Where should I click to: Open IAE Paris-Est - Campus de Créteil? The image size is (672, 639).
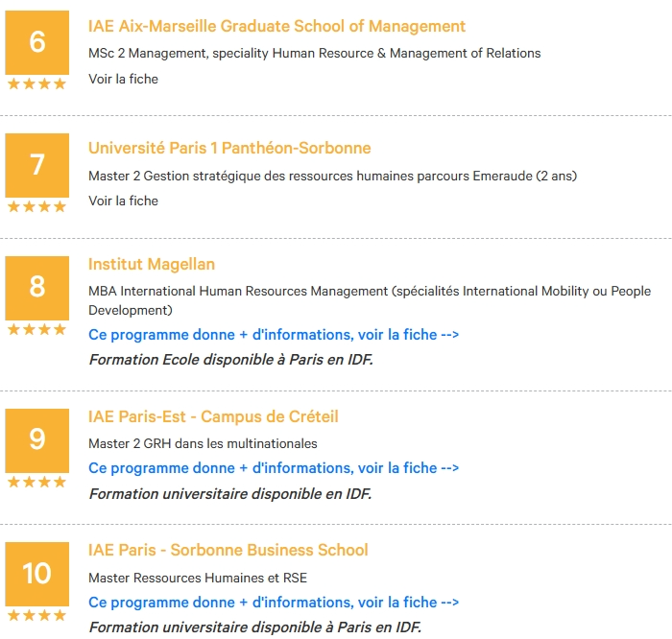tap(213, 416)
